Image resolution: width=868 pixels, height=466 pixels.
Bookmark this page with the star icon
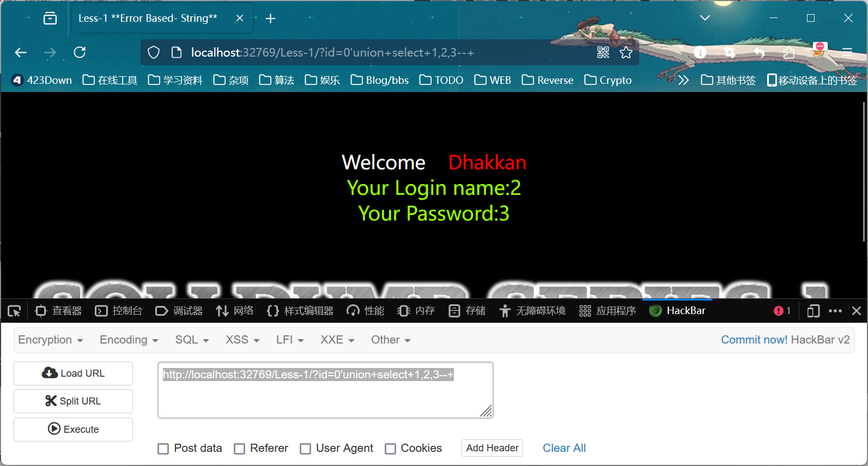tap(626, 52)
